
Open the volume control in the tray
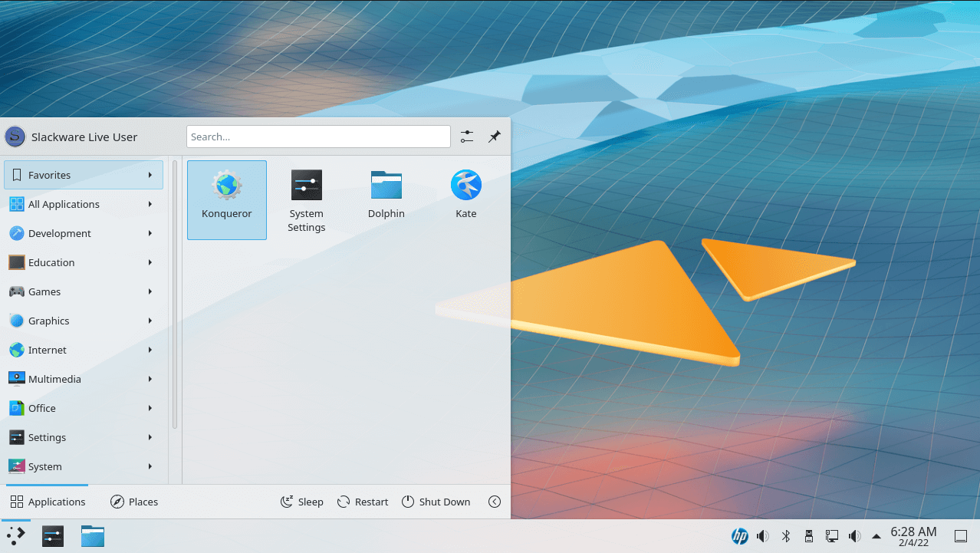point(762,536)
